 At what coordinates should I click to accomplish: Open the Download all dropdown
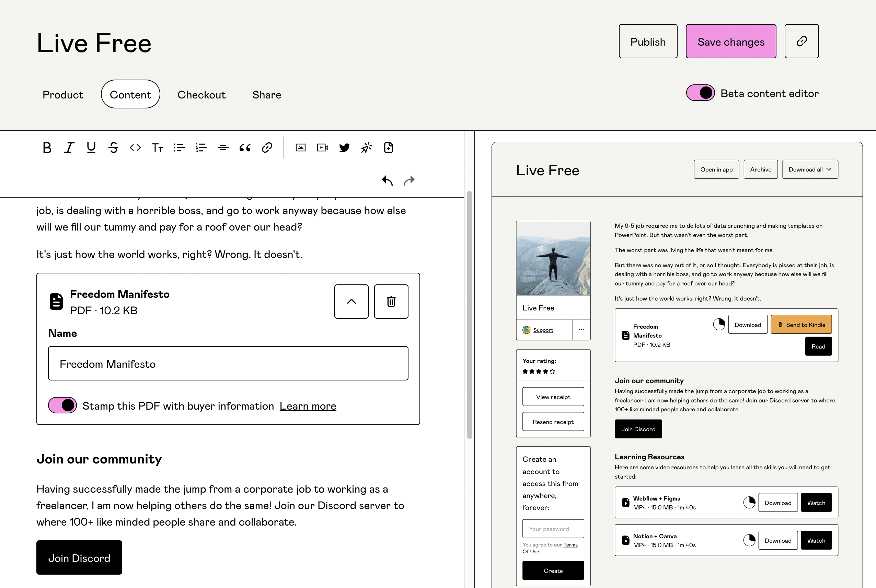(x=810, y=169)
